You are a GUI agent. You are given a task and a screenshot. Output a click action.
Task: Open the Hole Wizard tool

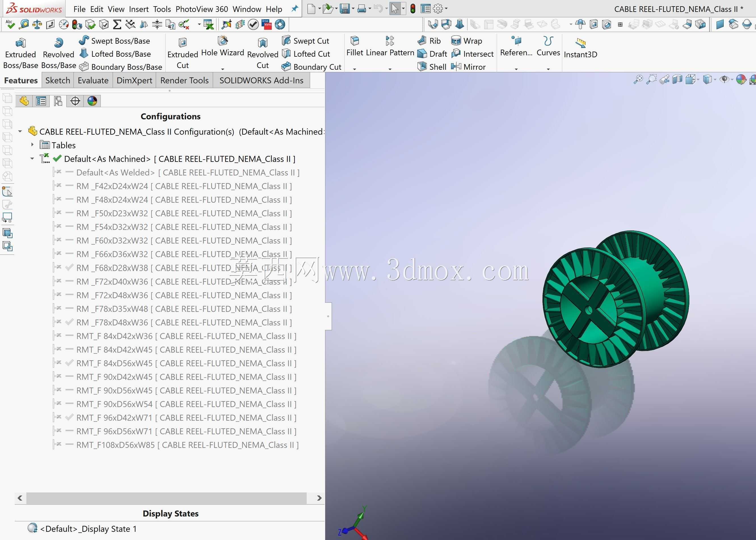pos(222,46)
